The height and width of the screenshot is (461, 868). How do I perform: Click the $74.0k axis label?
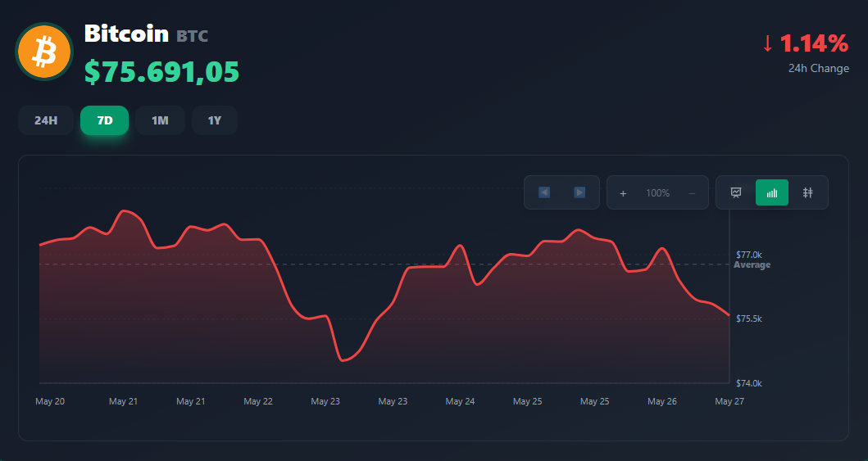coord(749,383)
